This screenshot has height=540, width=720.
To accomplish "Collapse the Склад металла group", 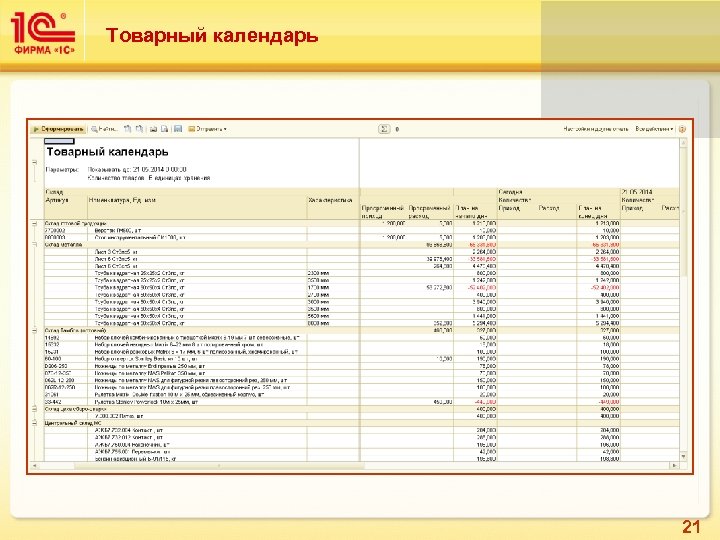I will click(x=34, y=245).
